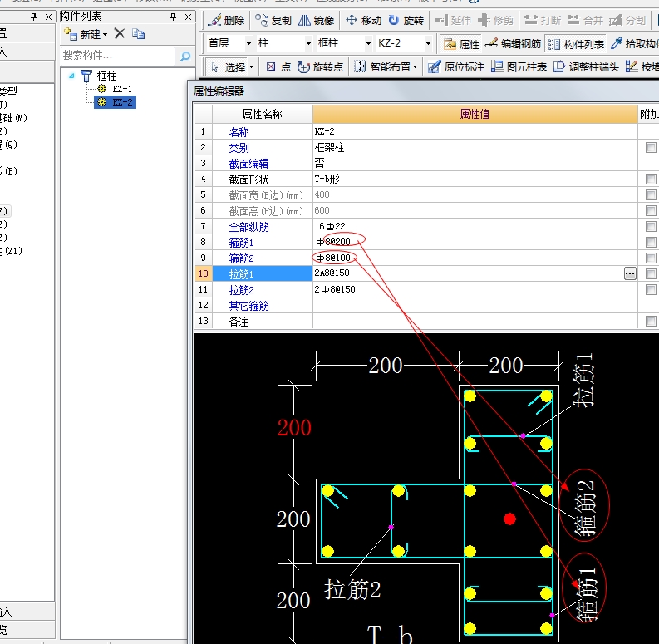Close the Component List (构件列表) panel

(x=188, y=17)
